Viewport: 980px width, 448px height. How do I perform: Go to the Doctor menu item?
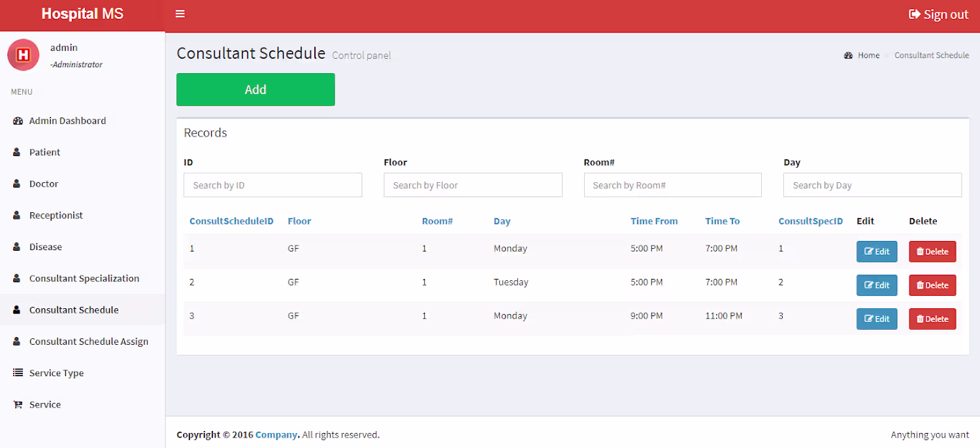[x=44, y=184]
